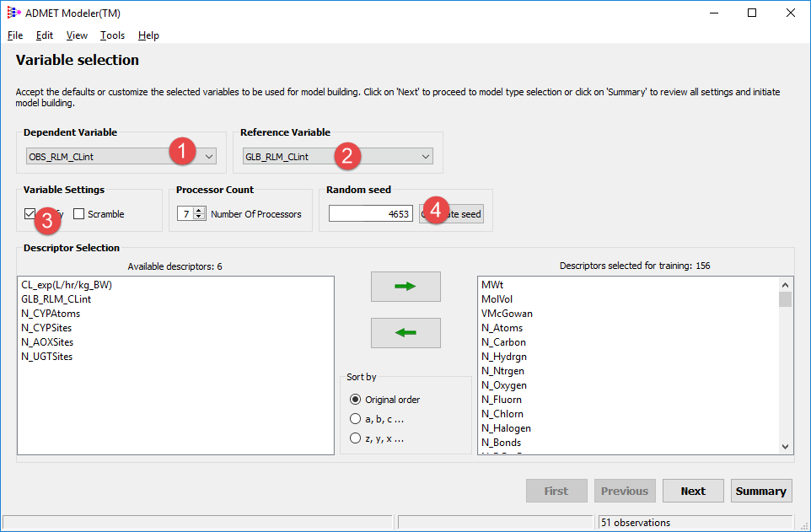Select N_CYPAtoms in available descriptors
Image resolution: width=811 pixels, height=532 pixels.
tap(51, 314)
